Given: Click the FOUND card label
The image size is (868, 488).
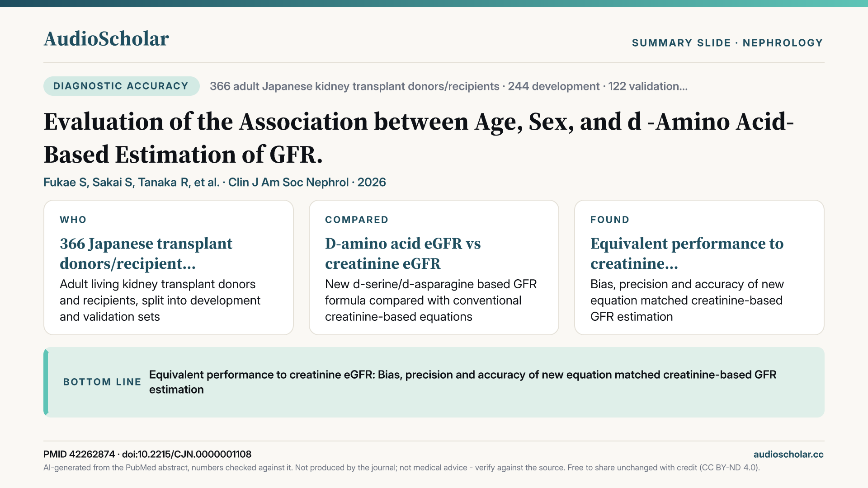Looking at the screenshot, I should 610,220.
